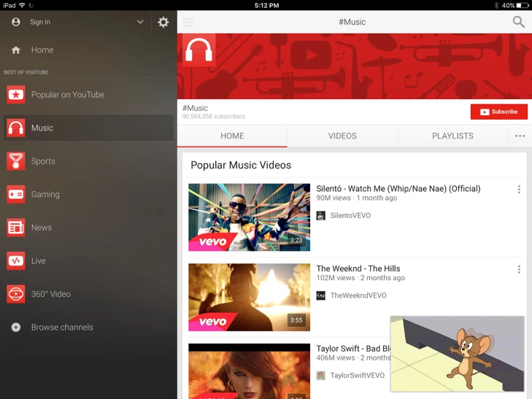
Task: Open the Gaming controller icon
Action: 16,195
